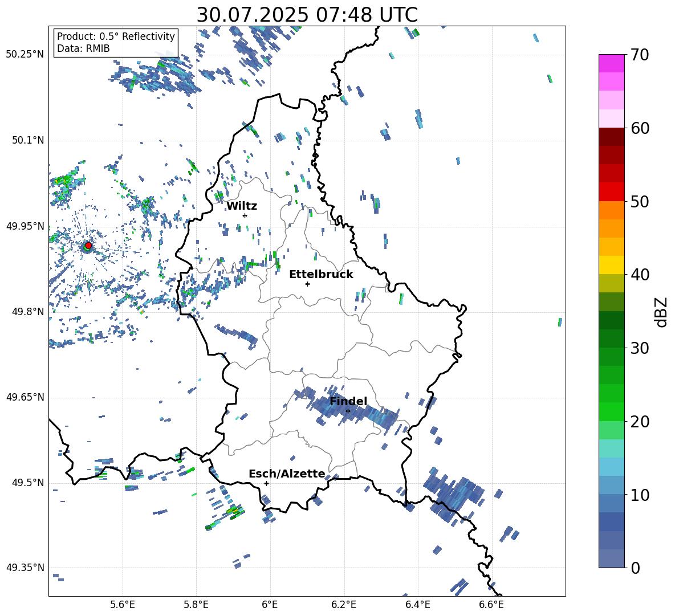Click the 49.65°N latitude label

[25, 397]
